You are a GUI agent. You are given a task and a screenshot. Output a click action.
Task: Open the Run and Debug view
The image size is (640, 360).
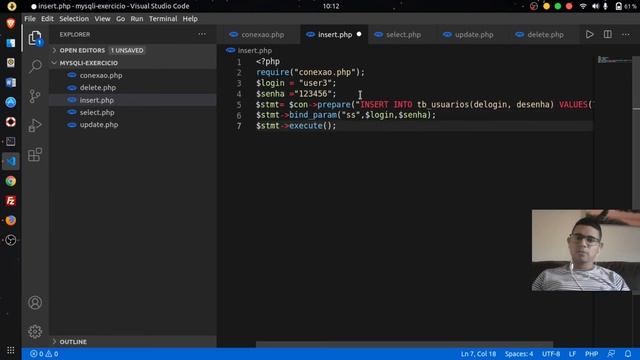(35, 125)
